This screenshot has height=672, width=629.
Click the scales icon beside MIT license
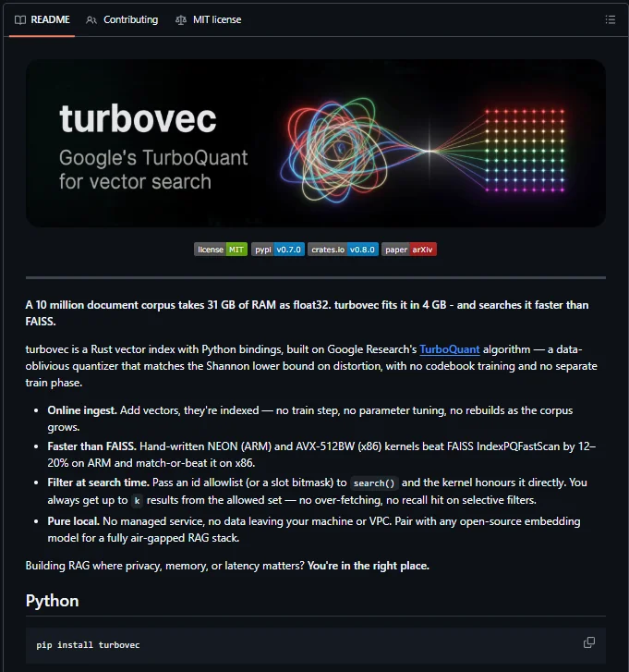click(181, 19)
